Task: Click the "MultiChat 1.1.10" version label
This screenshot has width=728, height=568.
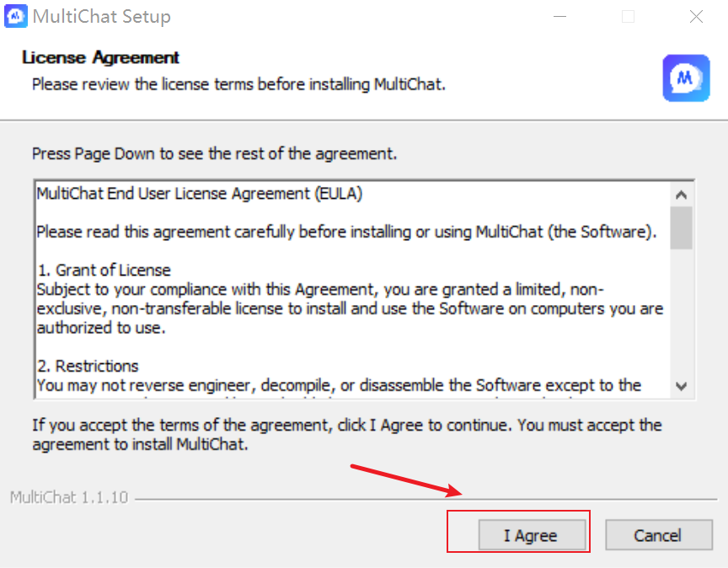Action: point(69,497)
